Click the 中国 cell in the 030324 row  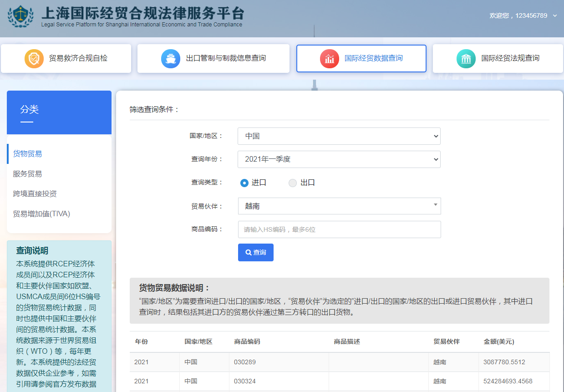191,382
